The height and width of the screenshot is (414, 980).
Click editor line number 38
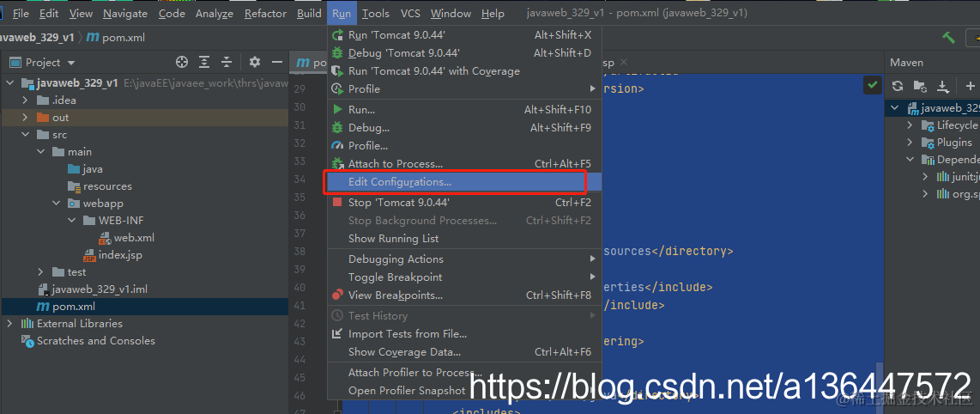(299, 252)
